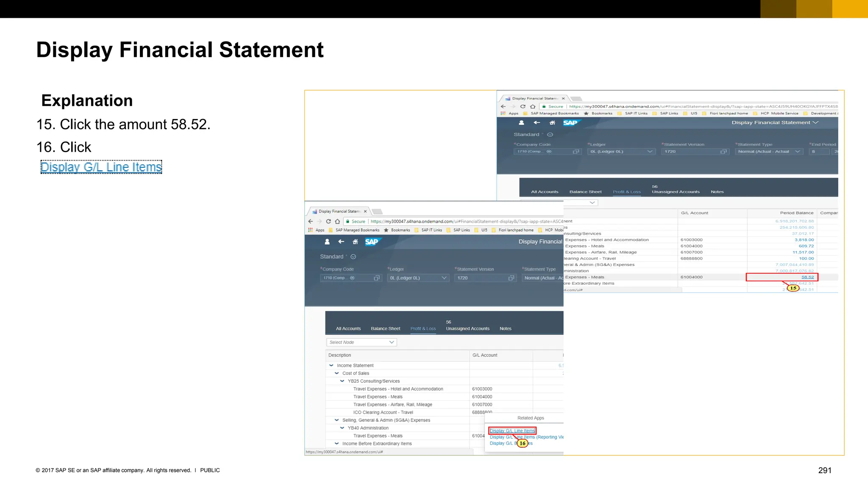The width and height of the screenshot is (868, 488).
Task: Open Ledger 0L dropdown in lower-left window
Action: coord(444,278)
